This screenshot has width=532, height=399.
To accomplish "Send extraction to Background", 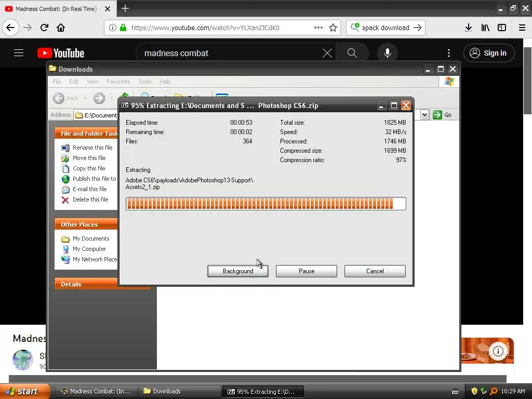I will click(x=238, y=271).
